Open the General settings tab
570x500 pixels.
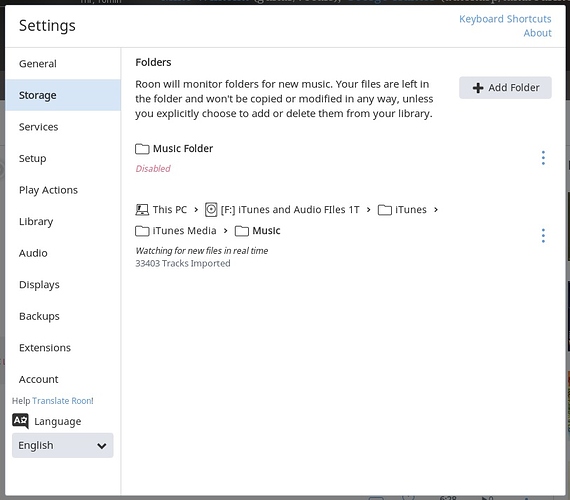(63, 64)
